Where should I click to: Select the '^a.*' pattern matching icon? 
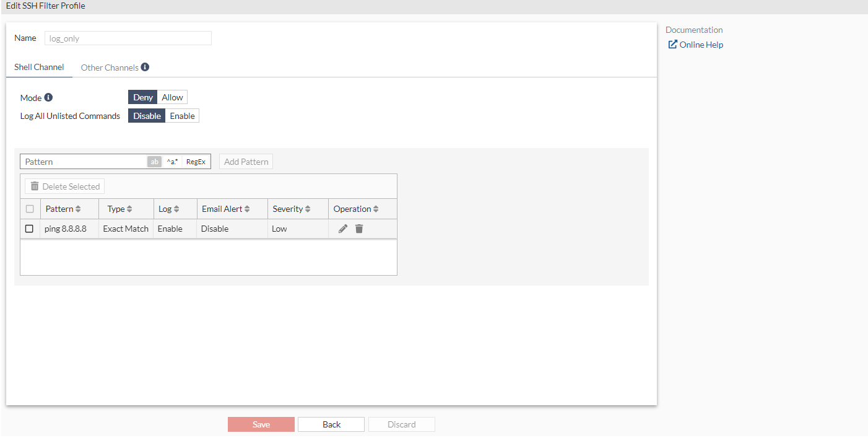tap(171, 161)
